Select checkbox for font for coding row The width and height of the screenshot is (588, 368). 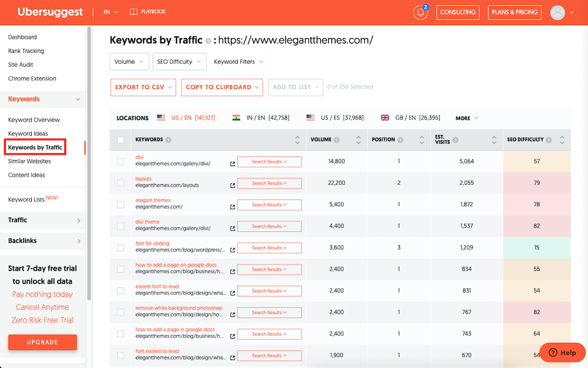pos(121,248)
